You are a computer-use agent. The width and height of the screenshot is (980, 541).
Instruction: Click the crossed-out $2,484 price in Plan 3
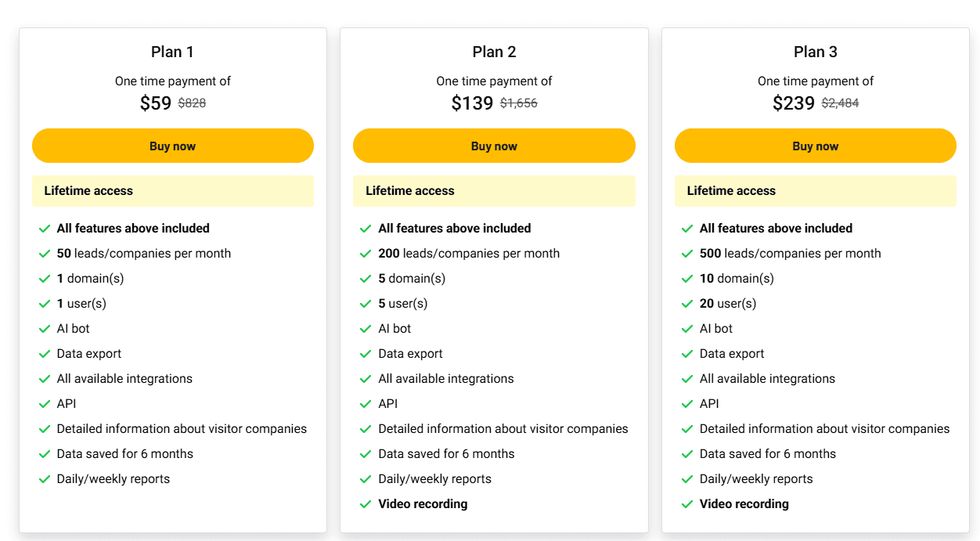tap(840, 103)
